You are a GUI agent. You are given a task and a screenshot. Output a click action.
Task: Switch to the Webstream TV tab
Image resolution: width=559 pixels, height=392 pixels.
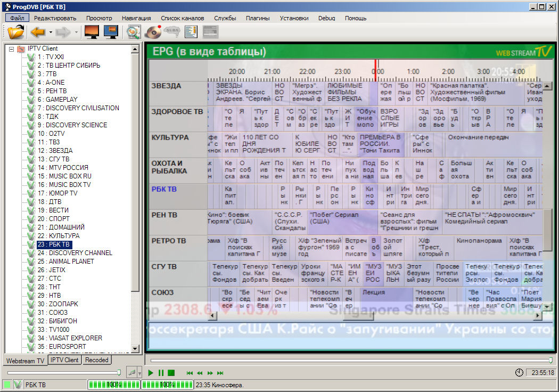[x=26, y=361]
